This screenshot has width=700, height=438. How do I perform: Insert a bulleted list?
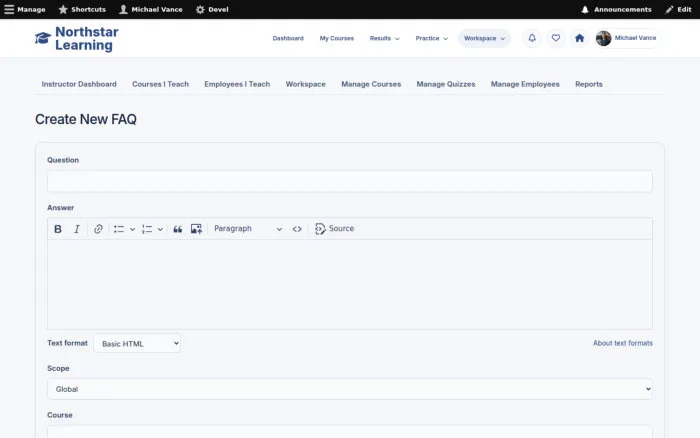(x=119, y=229)
